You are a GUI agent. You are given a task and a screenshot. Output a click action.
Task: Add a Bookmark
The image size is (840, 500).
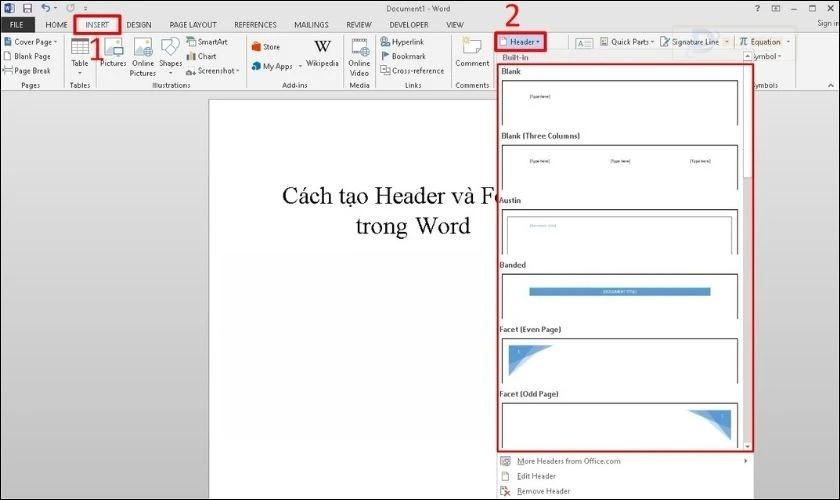pyautogui.click(x=403, y=56)
